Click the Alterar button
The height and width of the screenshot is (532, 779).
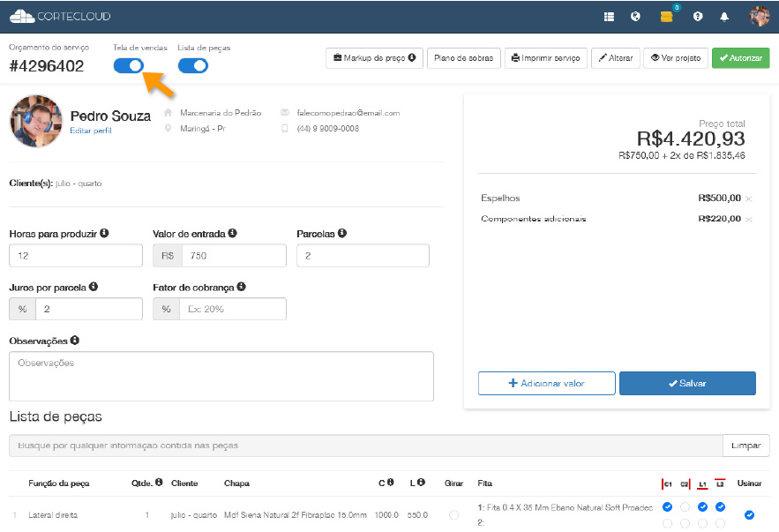(x=616, y=58)
